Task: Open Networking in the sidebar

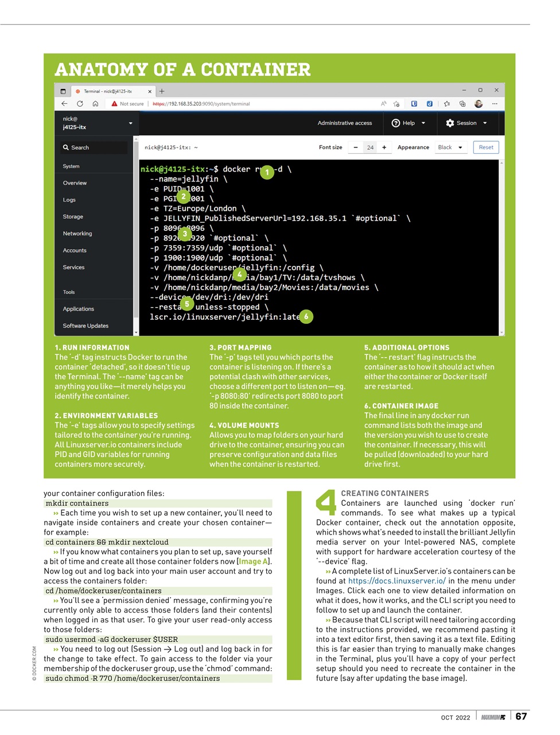Action: click(x=77, y=234)
